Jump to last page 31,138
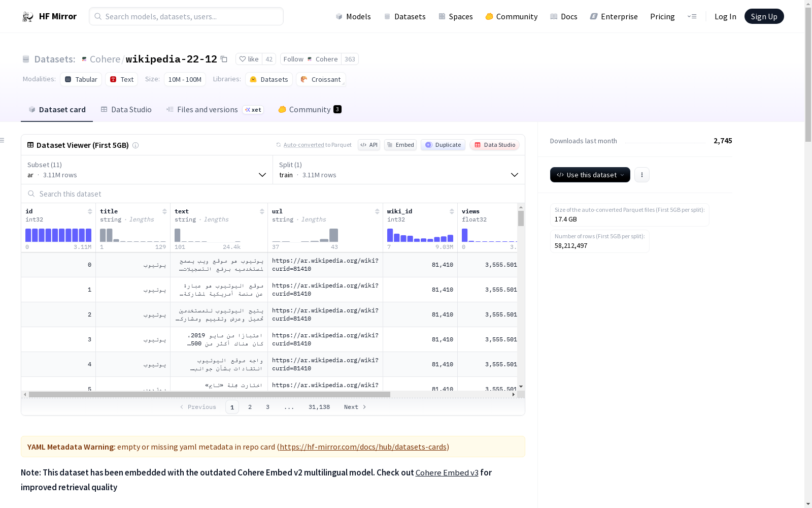Image resolution: width=812 pixels, height=508 pixels. [319, 407]
